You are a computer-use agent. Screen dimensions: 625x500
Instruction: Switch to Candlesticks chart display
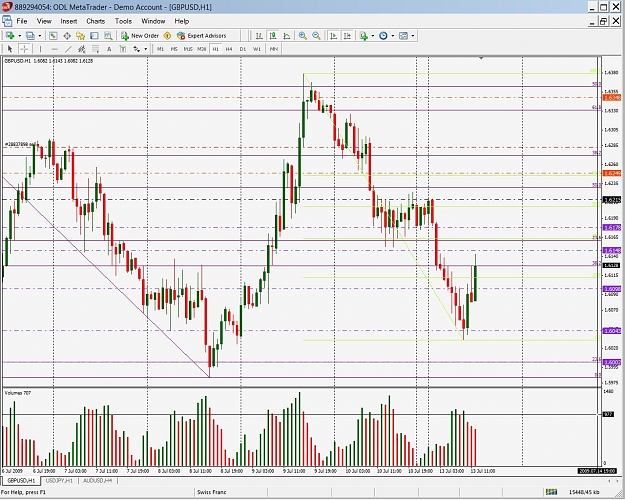point(273,36)
